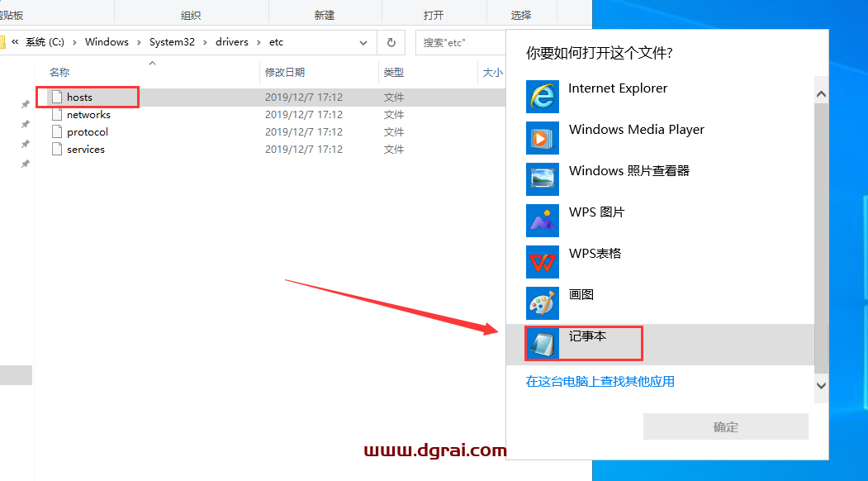
Task: Click in the 搜索"etc" search box
Action: tap(461, 43)
